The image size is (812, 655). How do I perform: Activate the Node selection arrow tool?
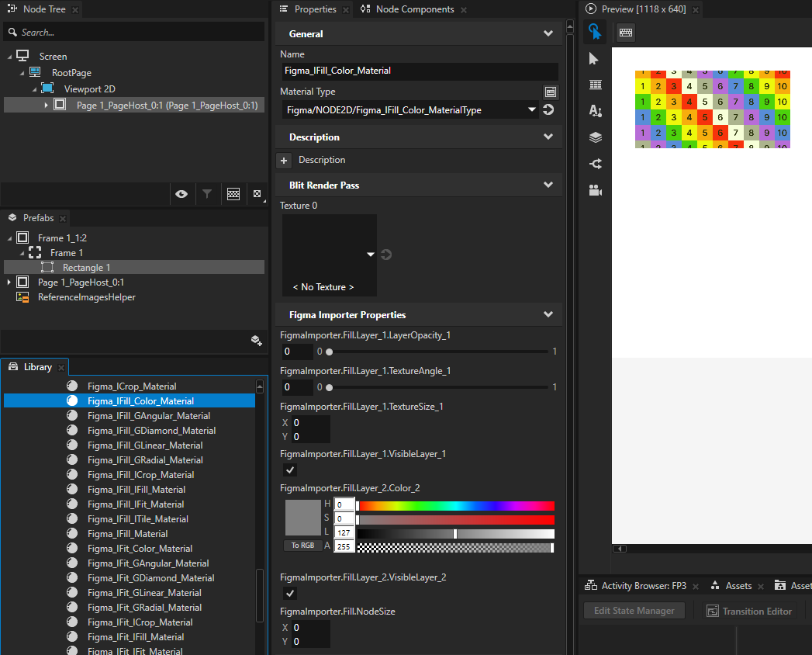pyautogui.click(x=594, y=58)
